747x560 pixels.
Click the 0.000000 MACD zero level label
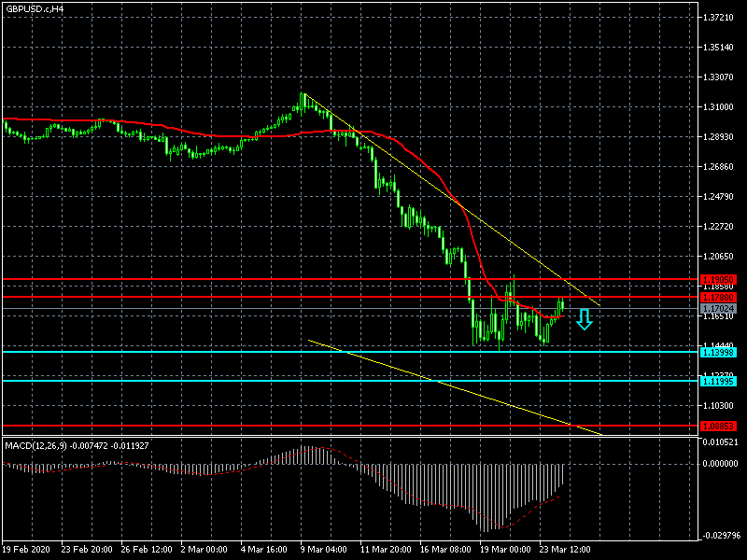pos(721,464)
